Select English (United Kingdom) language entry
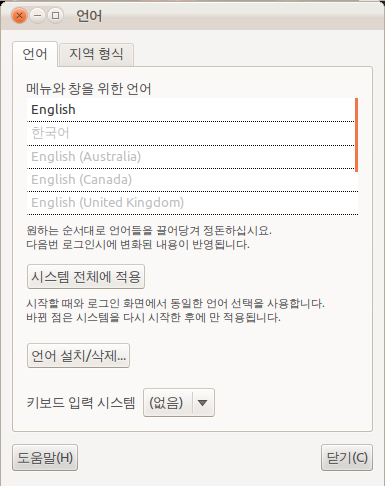The height and width of the screenshot is (486, 385). coord(192,203)
